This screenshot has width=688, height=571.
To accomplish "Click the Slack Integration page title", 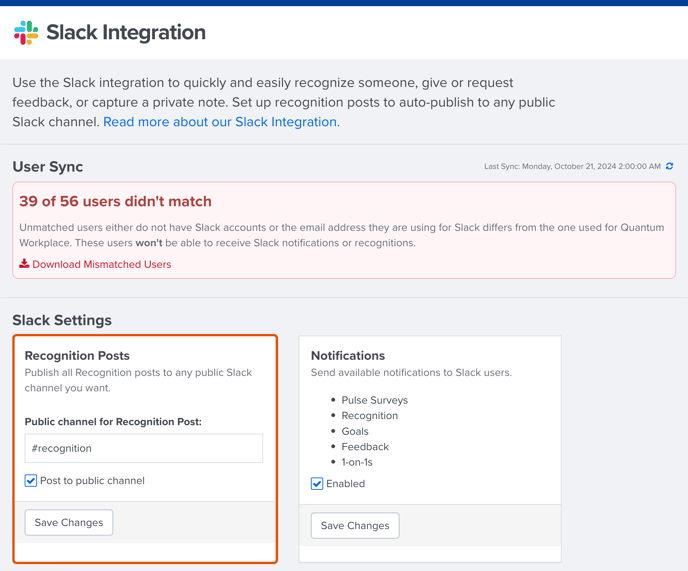I will pos(126,32).
